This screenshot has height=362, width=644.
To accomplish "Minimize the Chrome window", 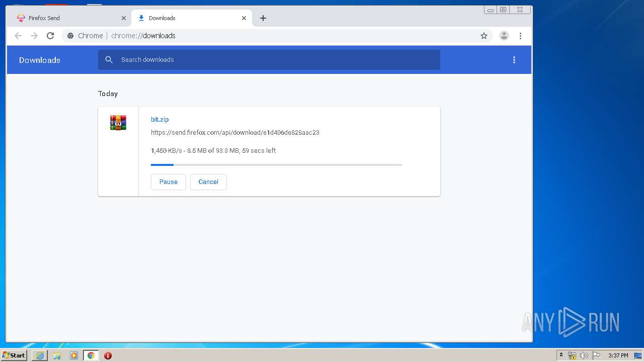I will [491, 10].
